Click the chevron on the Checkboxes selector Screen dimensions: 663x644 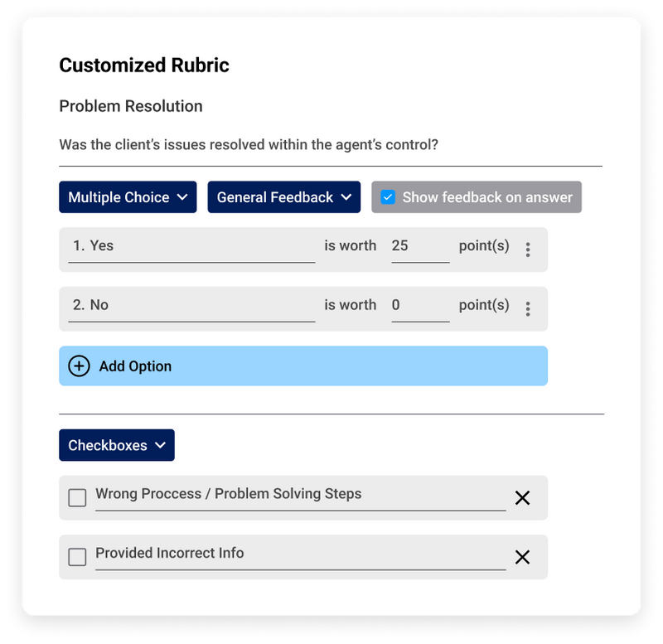pyautogui.click(x=162, y=445)
